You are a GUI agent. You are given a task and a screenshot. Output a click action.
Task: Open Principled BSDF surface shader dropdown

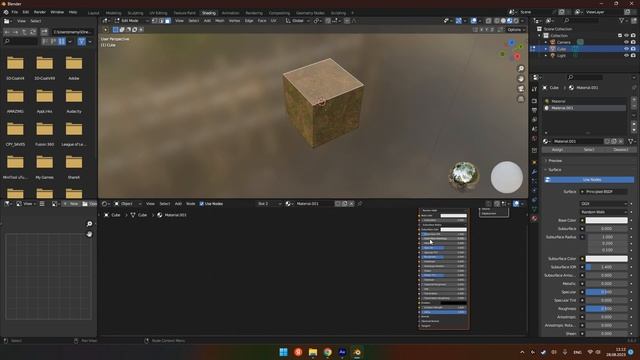(604, 191)
